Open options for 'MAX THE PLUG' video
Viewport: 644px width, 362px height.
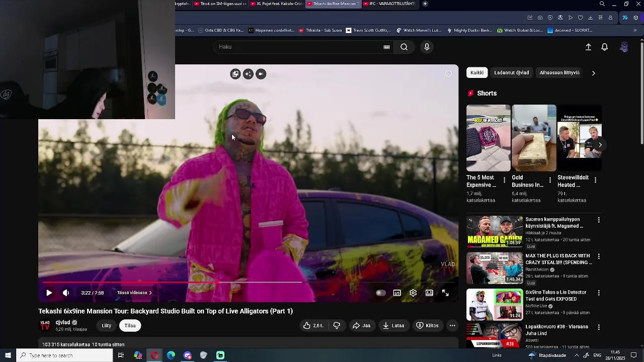599,256
